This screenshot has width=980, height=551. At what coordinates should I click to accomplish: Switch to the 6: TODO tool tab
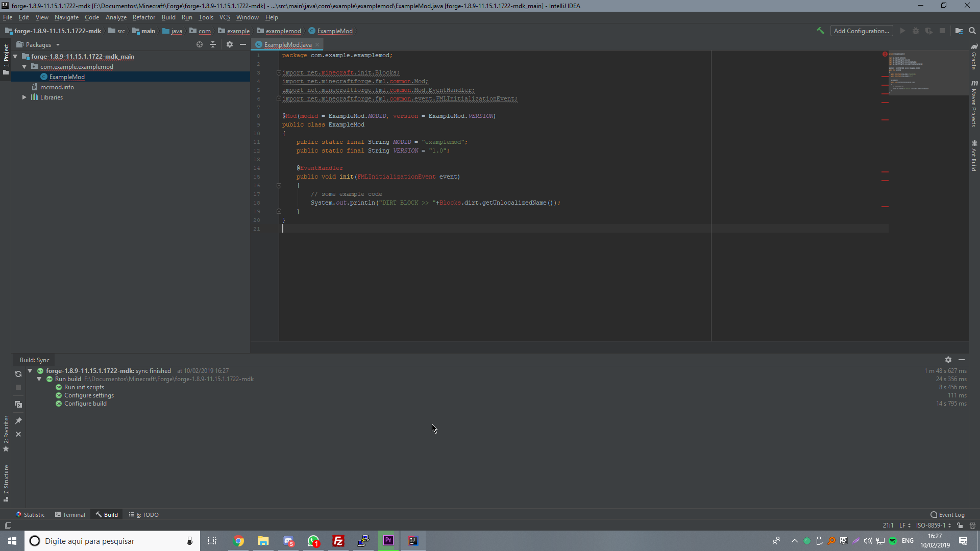144,515
